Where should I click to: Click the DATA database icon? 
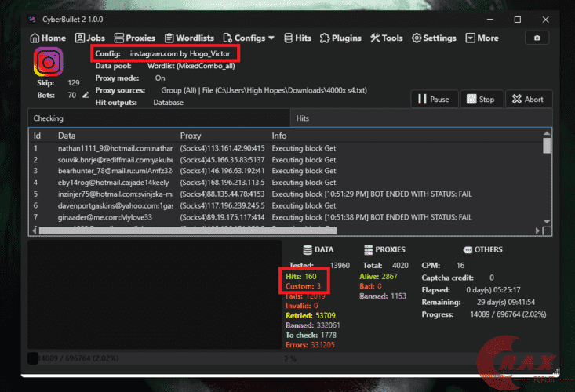(x=308, y=250)
